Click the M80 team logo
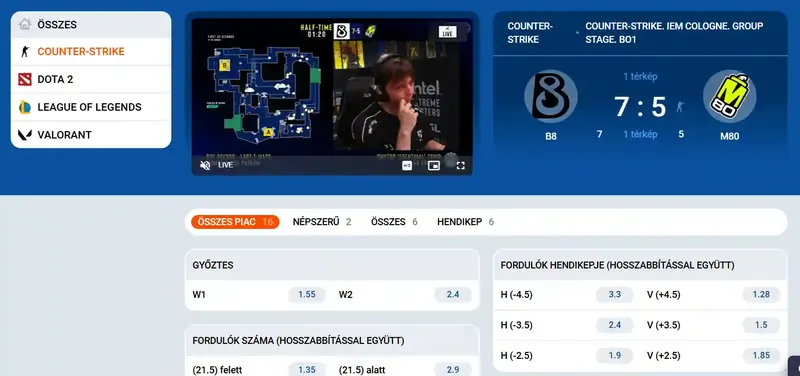 [x=729, y=96]
